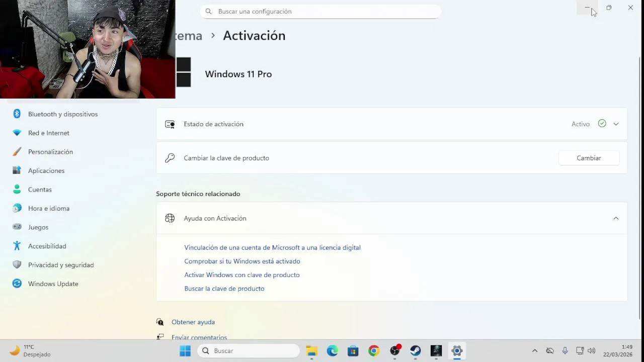Open Bluetooth y dispositivos settings

click(63, 114)
